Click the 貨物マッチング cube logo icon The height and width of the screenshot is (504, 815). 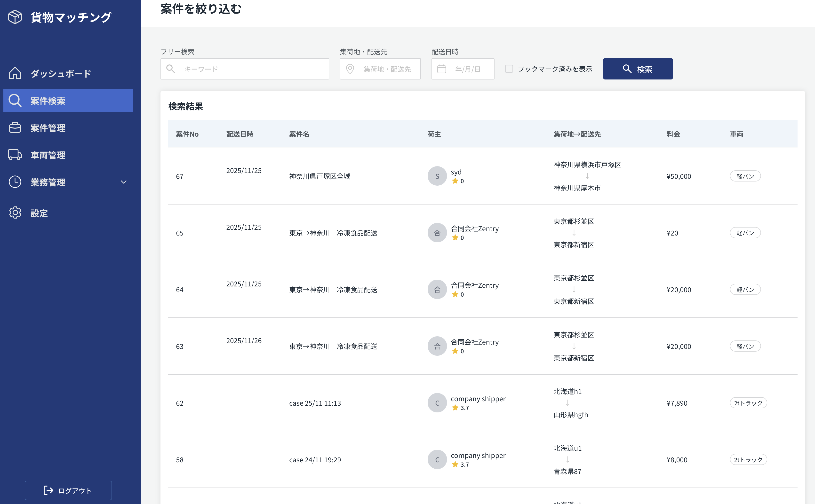tap(15, 17)
